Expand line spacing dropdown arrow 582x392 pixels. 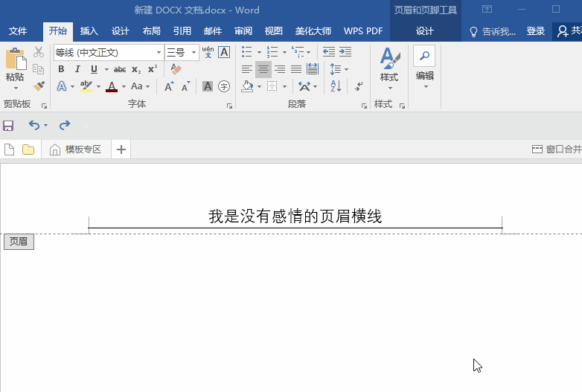pyautogui.click(x=346, y=69)
